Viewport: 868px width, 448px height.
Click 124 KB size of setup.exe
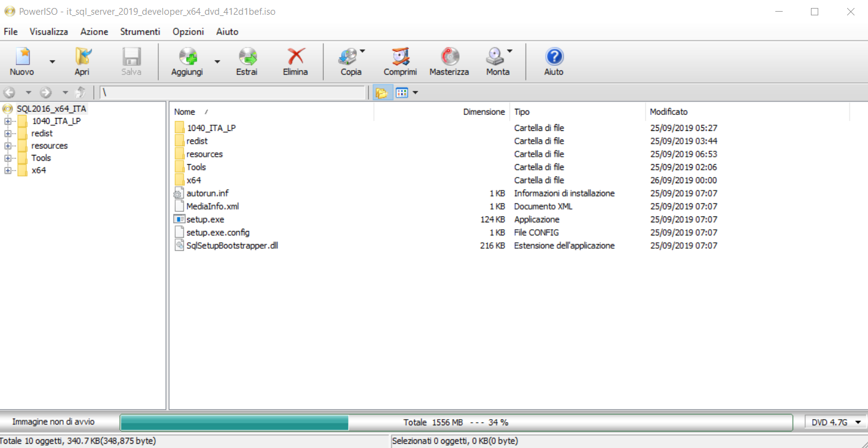point(492,219)
